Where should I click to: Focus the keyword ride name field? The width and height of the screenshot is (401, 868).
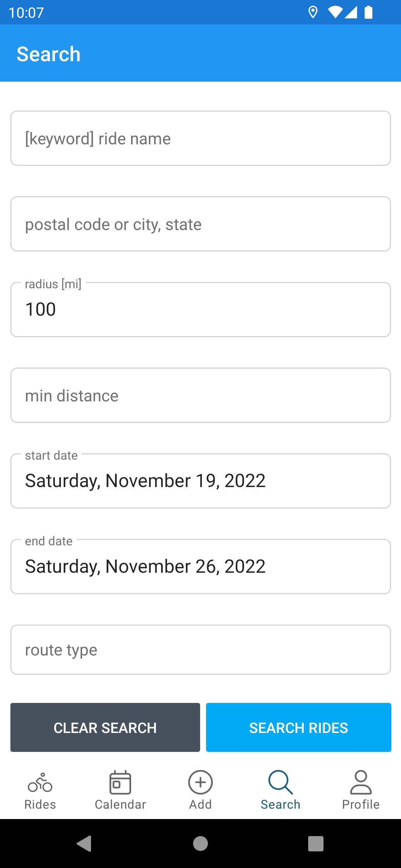click(x=200, y=138)
